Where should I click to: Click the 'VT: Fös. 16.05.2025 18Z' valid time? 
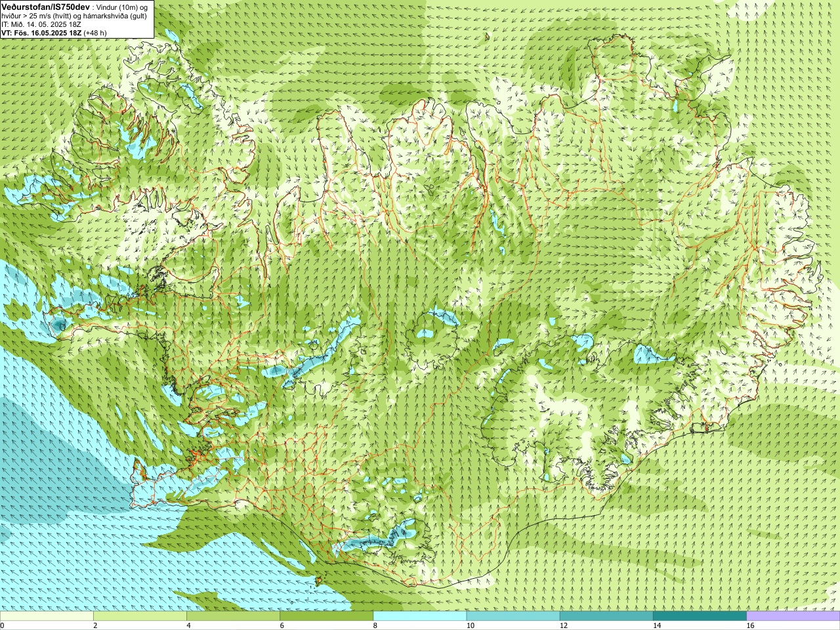pos(41,33)
